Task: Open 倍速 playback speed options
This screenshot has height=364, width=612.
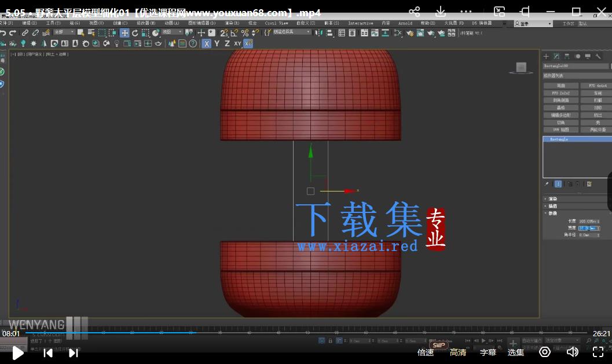Action: (x=426, y=352)
